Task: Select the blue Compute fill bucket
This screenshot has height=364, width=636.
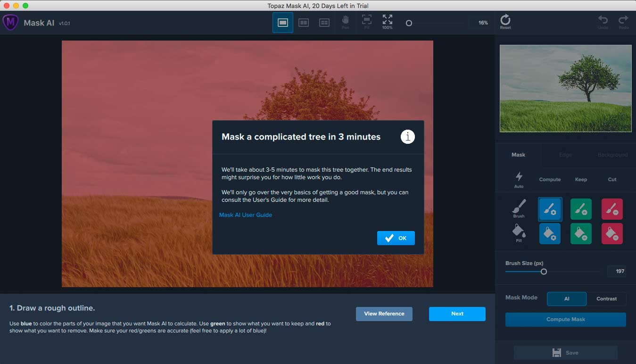Action: point(550,233)
